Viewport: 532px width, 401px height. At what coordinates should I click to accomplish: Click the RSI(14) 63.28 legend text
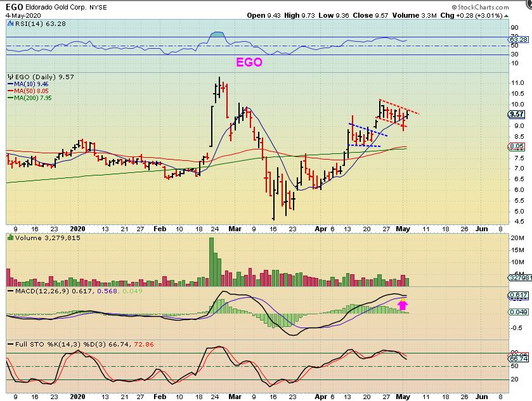point(41,23)
